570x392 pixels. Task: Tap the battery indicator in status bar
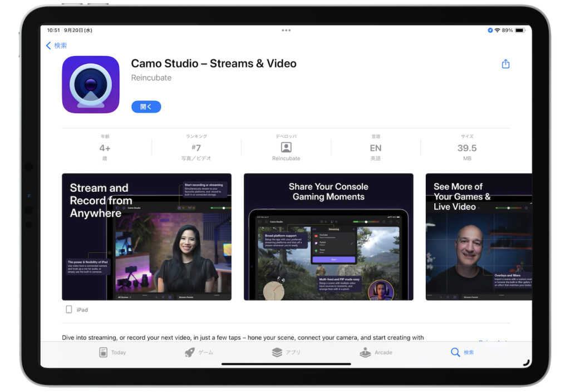pyautogui.click(x=519, y=31)
